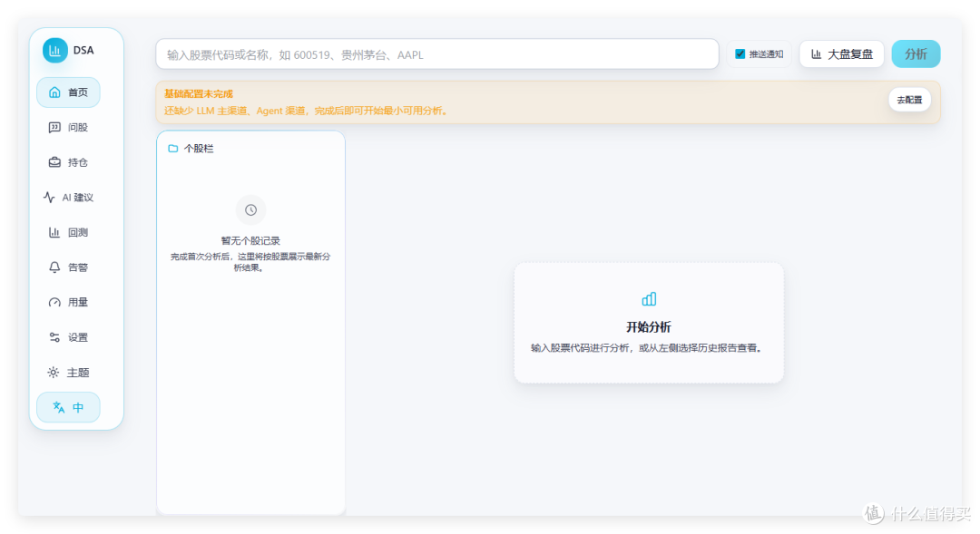Open the 问股 stock chat page
The width and height of the screenshot is (980, 534).
tap(68, 128)
